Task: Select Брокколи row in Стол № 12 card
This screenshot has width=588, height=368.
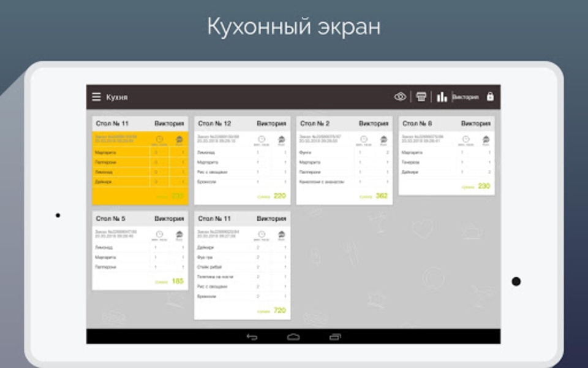Action: click(x=242, y=182)
